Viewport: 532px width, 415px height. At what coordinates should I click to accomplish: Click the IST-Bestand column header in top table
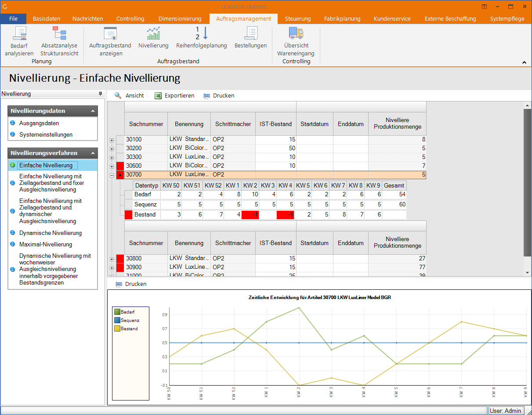pos(275,124)
